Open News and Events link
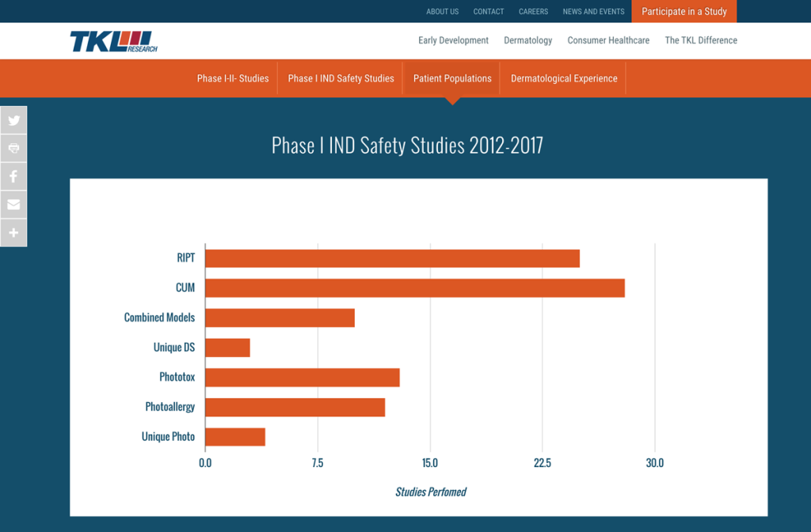The width and height of the screenshot is (811, 532). [593, 11]
